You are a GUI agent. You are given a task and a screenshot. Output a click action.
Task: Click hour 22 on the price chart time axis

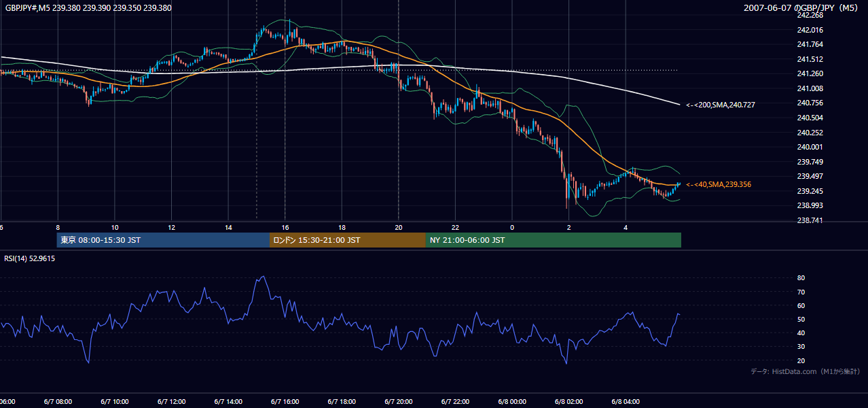point(455,227)
